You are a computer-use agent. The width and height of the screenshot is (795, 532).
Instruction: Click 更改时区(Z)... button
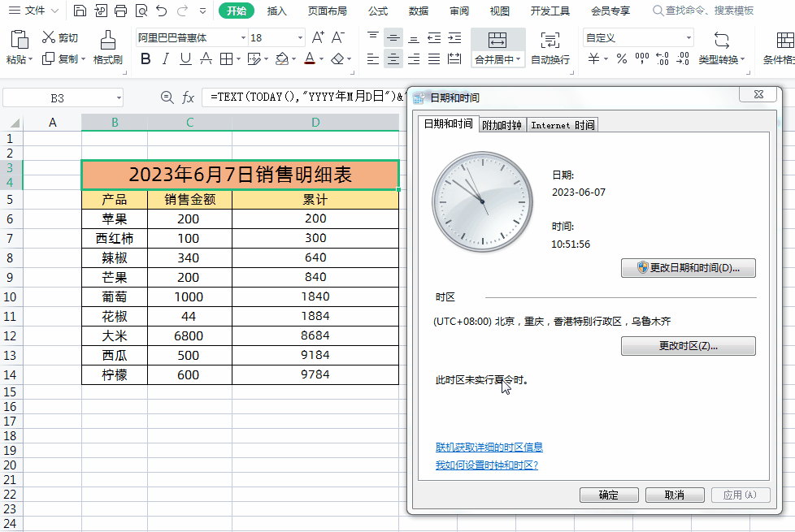[x=688, y=346]
